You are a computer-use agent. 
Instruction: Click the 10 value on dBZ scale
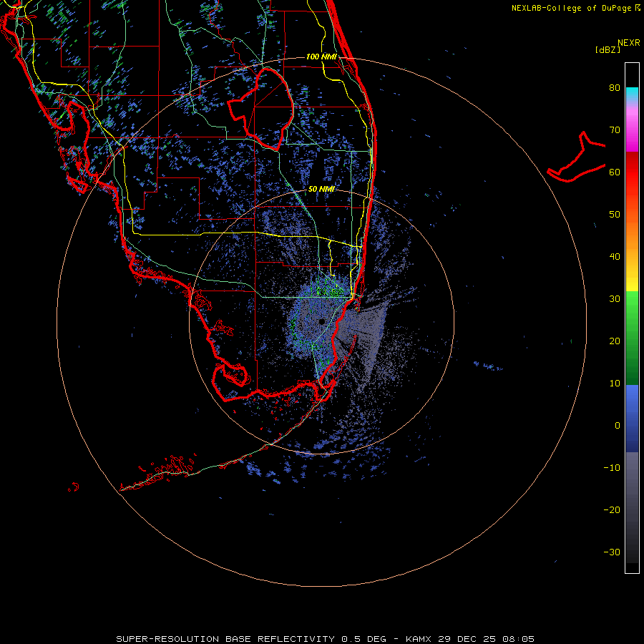[615, 384]
